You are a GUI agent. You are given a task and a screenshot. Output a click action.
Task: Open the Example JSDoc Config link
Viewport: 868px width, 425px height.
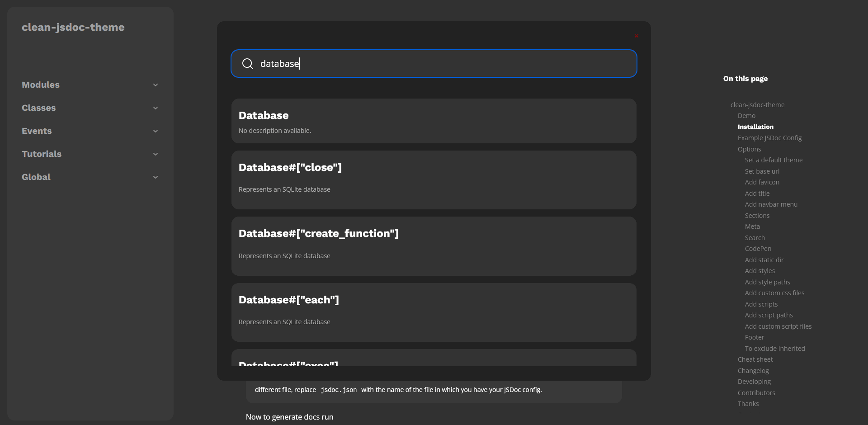(x=769, y=137)
